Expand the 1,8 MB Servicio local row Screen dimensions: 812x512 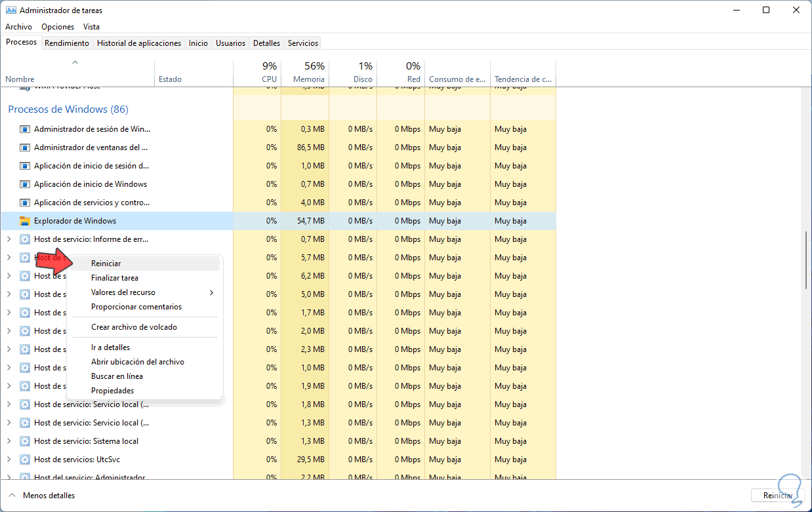[x=9, y=404]
